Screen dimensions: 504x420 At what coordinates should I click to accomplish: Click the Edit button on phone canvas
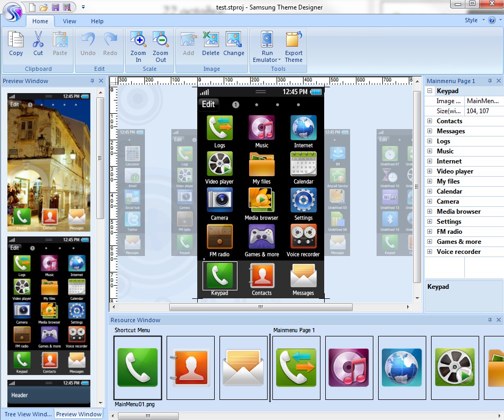(x=208, y=104)
